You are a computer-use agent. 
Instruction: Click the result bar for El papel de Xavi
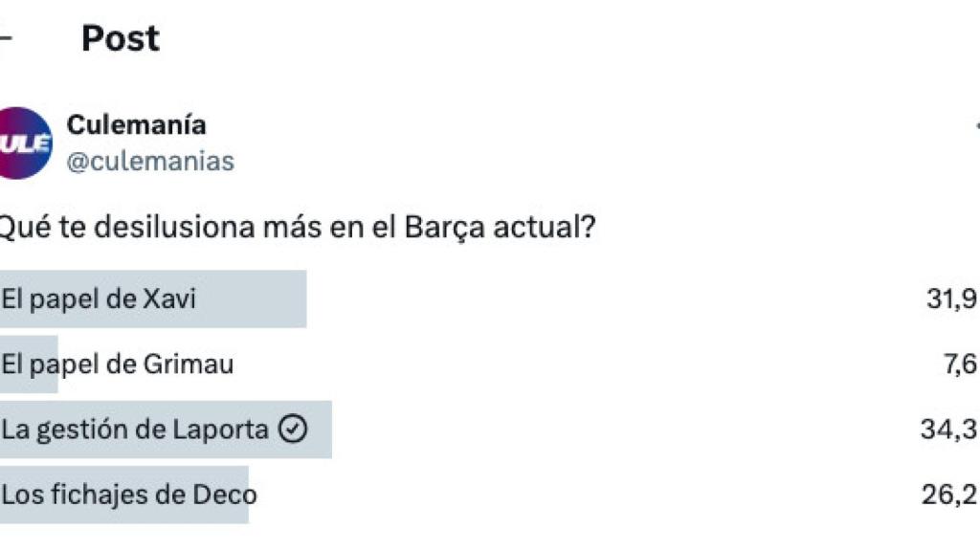[153, 298]
